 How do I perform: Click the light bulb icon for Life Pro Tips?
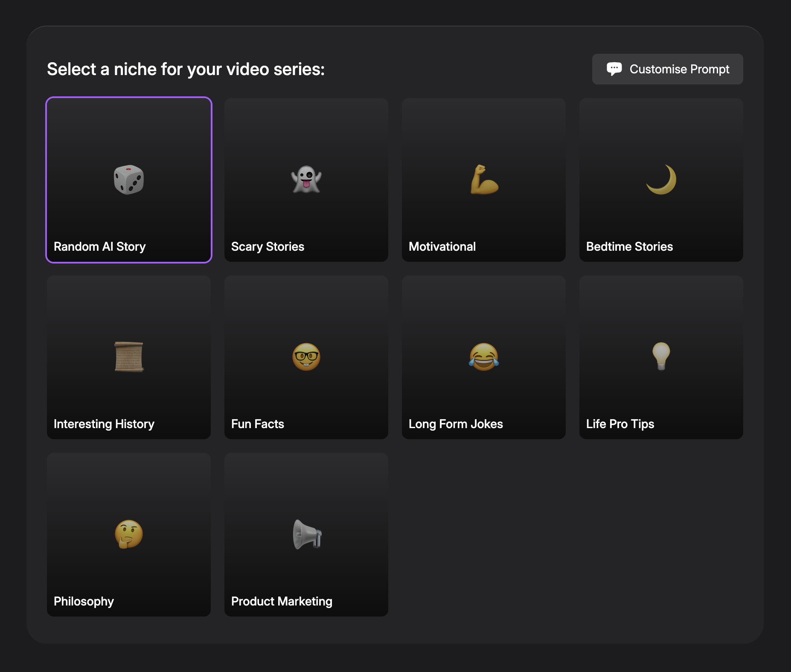click(x=661, y=356)
